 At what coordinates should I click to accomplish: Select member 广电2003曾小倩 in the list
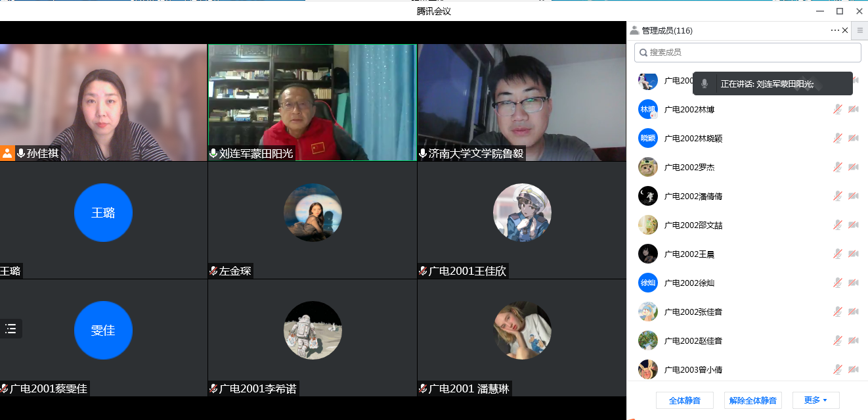pos(693,370)
